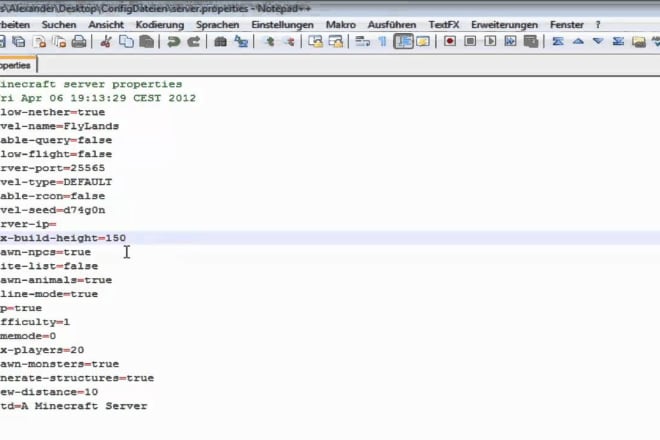
Task: Open the ? help menu
Action: pos(598,25)
